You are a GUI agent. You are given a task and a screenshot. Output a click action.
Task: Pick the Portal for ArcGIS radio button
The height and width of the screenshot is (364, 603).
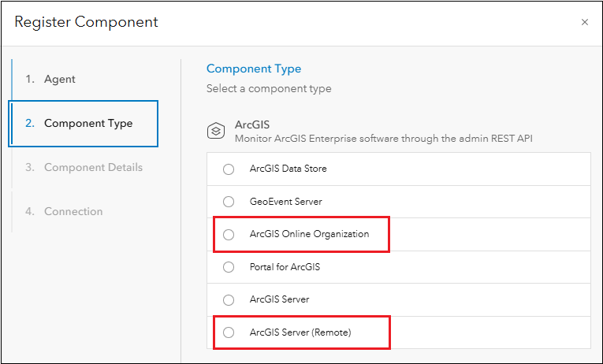(x=229, y=267)
